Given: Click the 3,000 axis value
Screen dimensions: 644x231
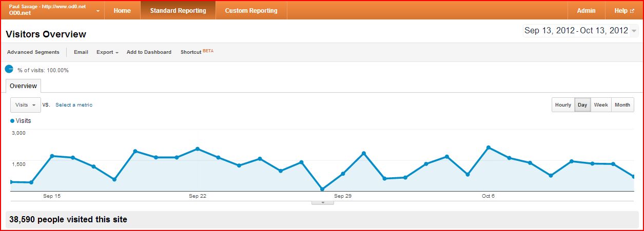Looking at the screenshot, I should [x=18, y=133].
